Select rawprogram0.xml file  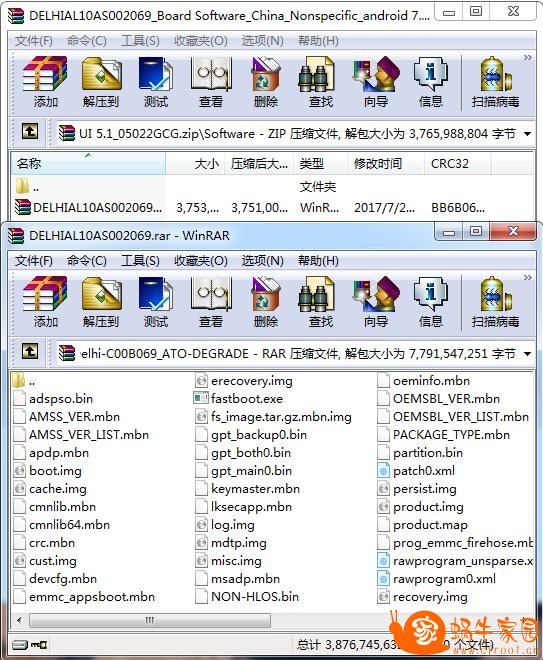click(437, 579)
